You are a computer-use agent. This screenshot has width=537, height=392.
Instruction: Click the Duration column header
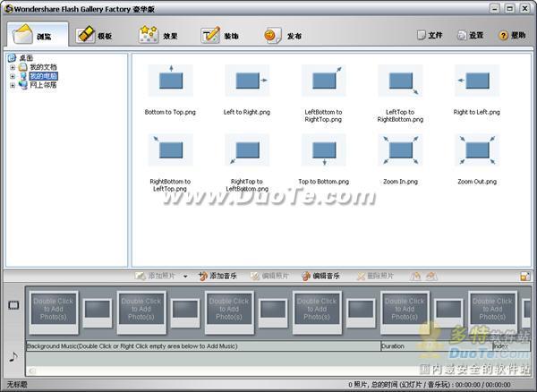click(x=437, y=346)
